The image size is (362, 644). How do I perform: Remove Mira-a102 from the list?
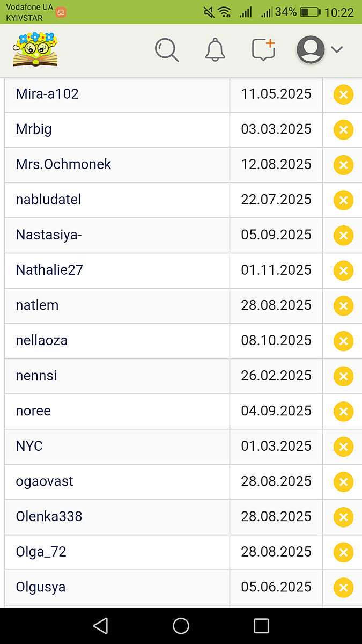[x=343, y=95]
